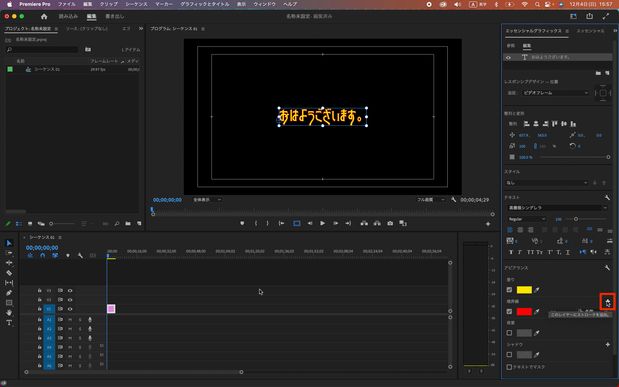Select the Hand tool

[x=9, y=313]
